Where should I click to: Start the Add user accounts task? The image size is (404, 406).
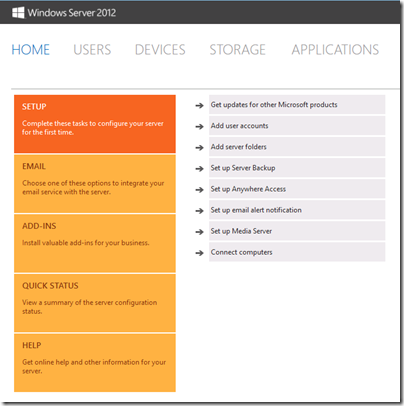click(297, 126)
